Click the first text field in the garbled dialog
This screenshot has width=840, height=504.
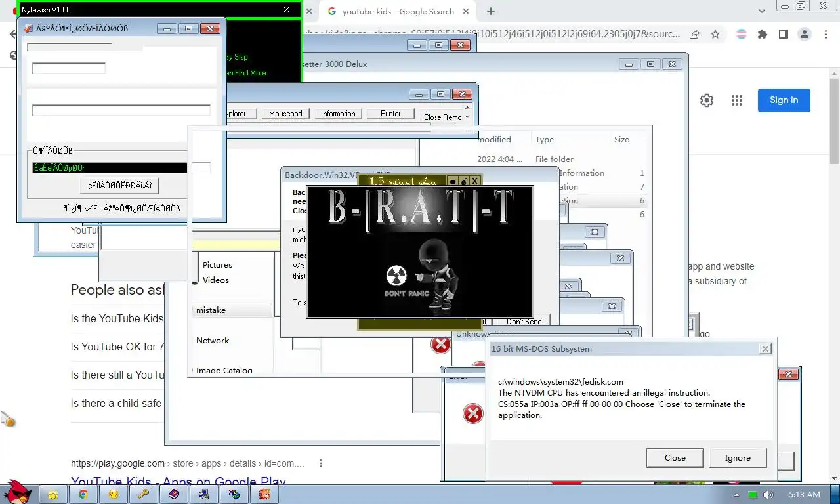69,68
